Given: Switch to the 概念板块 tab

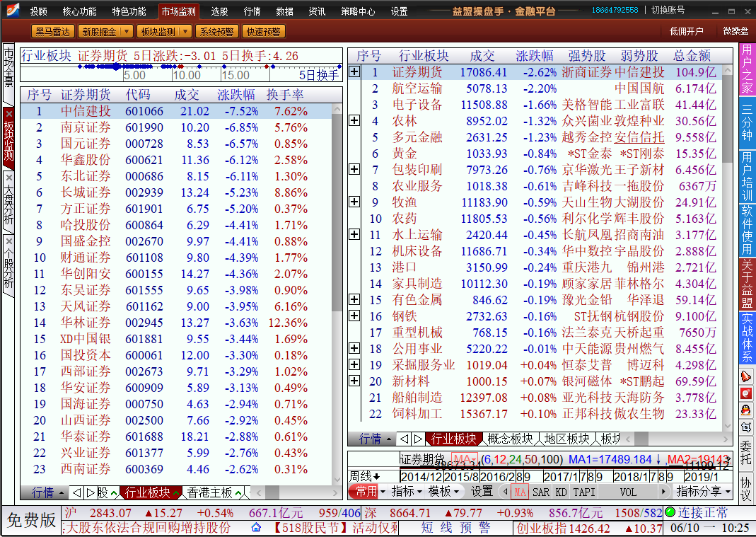Looking at the screenshot, I should pos(510,439).
